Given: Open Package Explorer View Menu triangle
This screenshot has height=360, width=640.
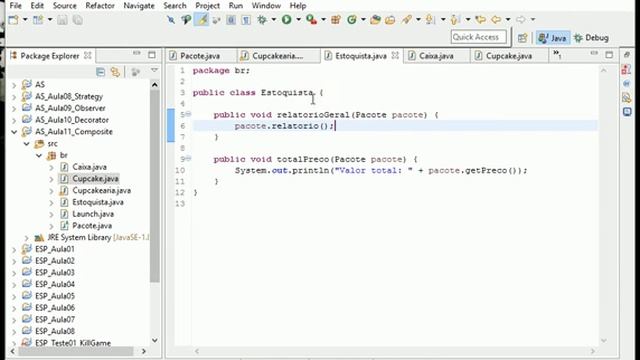Looking at the screenshot, I should 154,71.
